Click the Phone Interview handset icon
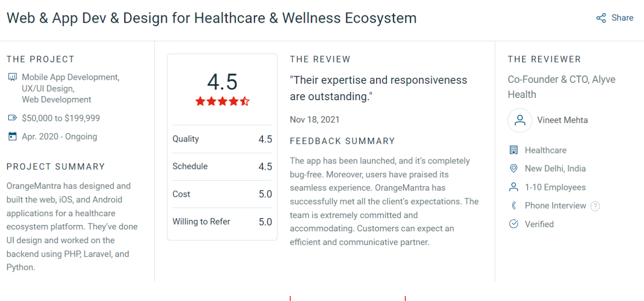The width and height of the screenshot is (644, 301). click(514, 206)
